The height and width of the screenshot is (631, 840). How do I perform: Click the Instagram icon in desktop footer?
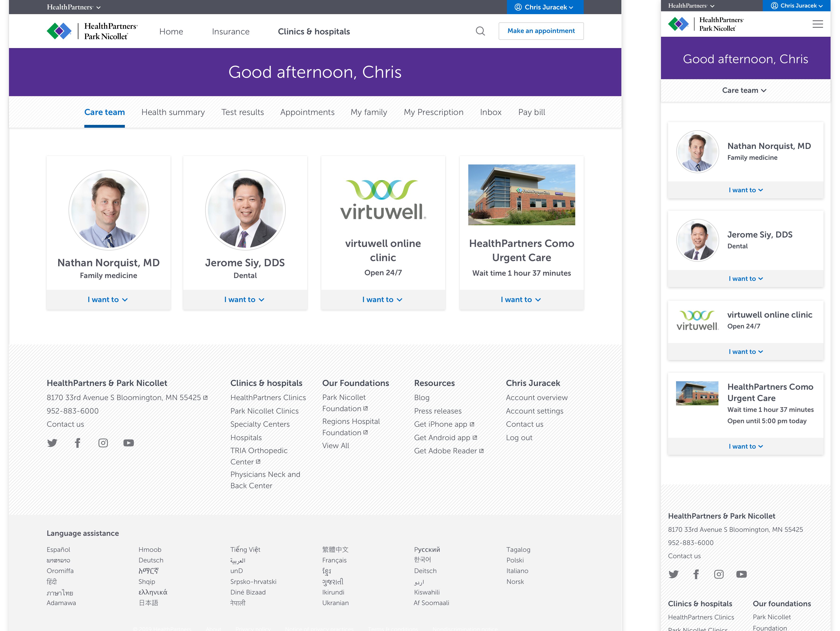coord(103,443)
